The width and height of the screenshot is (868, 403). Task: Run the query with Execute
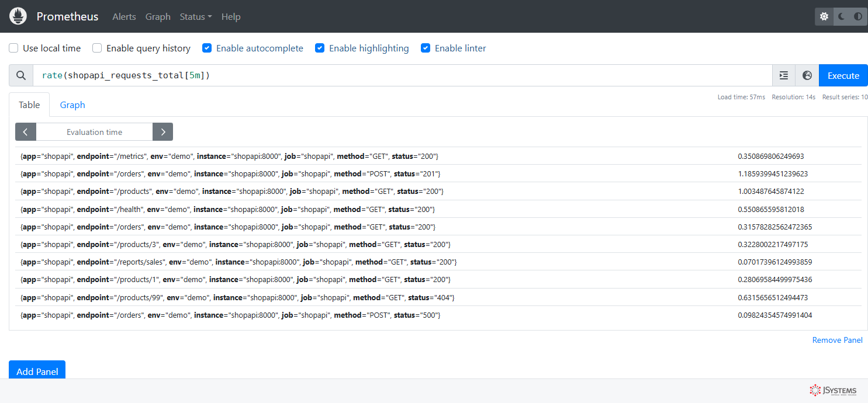pos(843,75)
